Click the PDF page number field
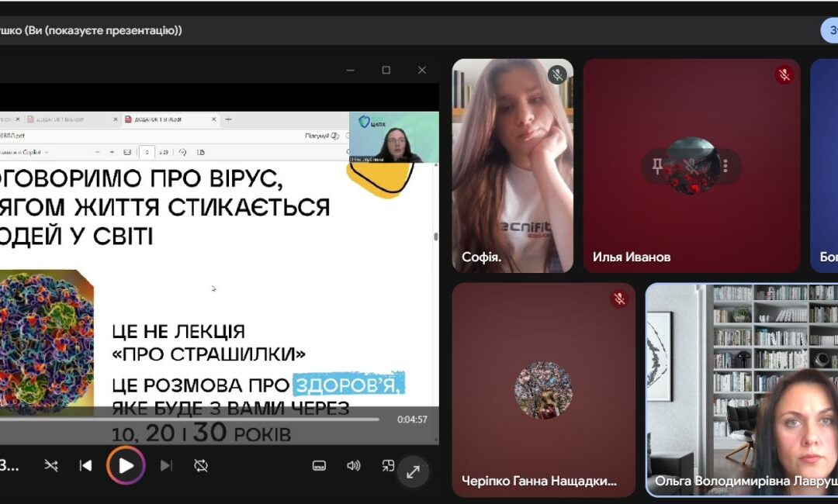The width and height of the screenshot is (838, 504). click(x=147, y=152)
